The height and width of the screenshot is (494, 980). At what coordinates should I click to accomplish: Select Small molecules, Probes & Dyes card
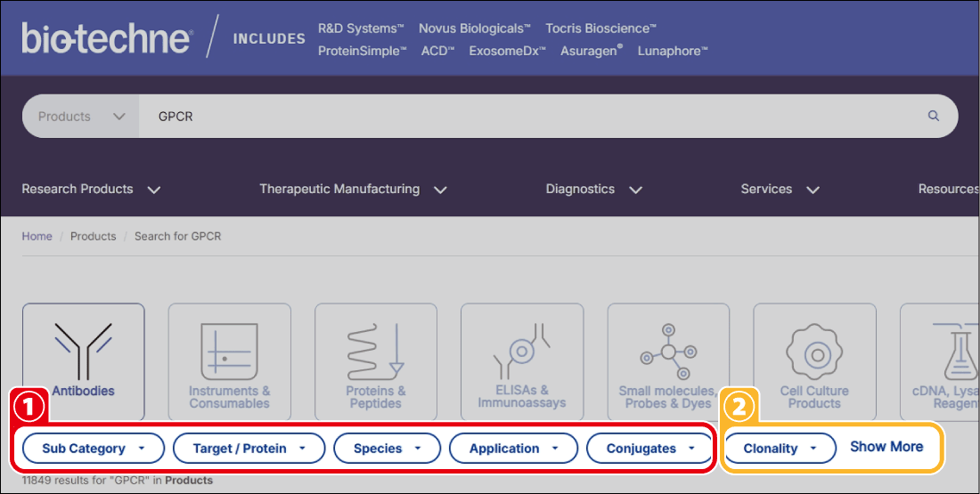pos(668,361)
